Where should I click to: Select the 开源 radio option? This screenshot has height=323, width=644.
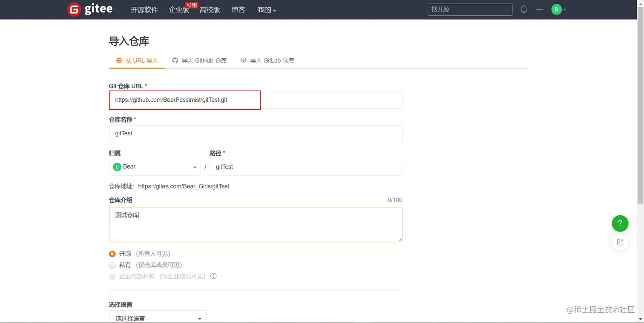[112, 254]
